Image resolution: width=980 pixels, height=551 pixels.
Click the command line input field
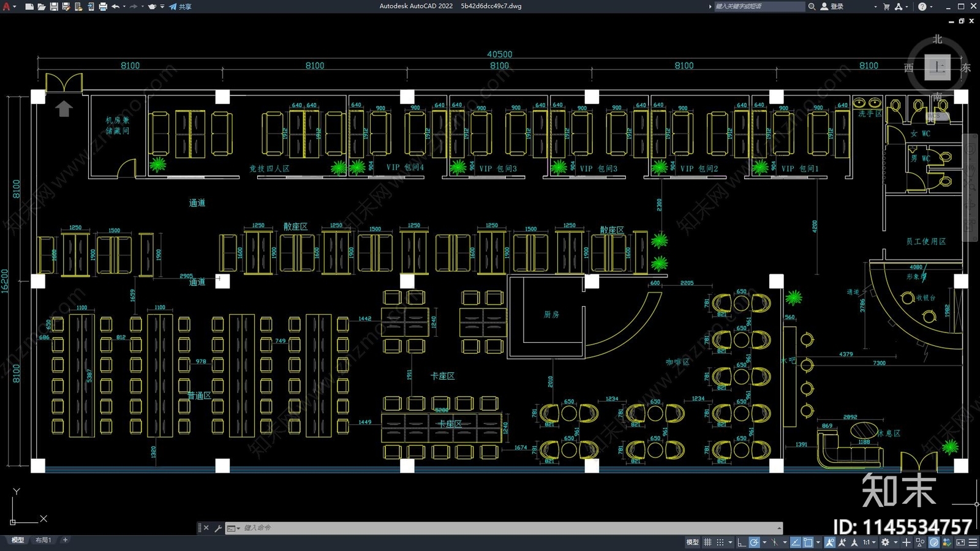click(508, 528)
